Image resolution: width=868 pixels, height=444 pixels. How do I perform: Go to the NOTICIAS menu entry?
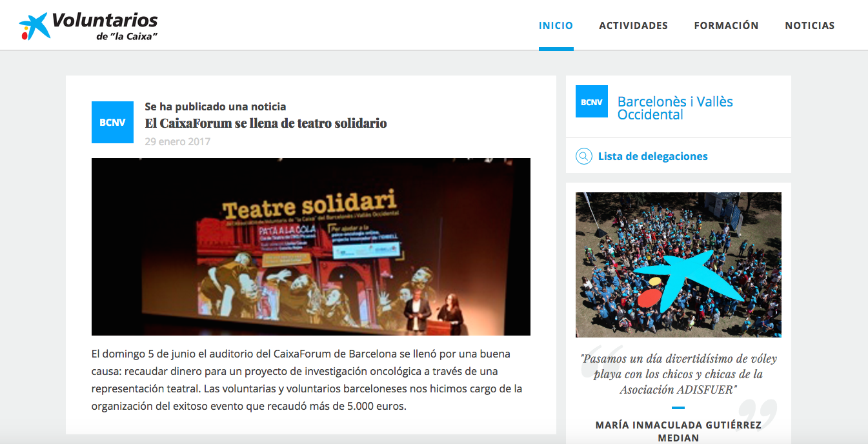809,25
